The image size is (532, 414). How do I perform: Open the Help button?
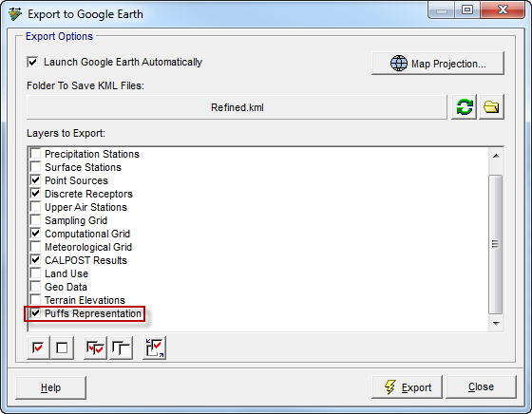[x=51, y=387]
